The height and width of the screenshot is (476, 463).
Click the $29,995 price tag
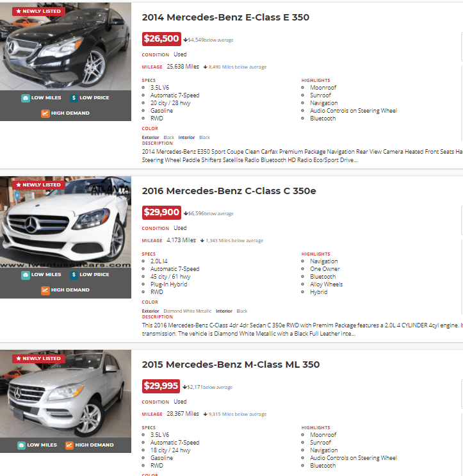point(161,386)
